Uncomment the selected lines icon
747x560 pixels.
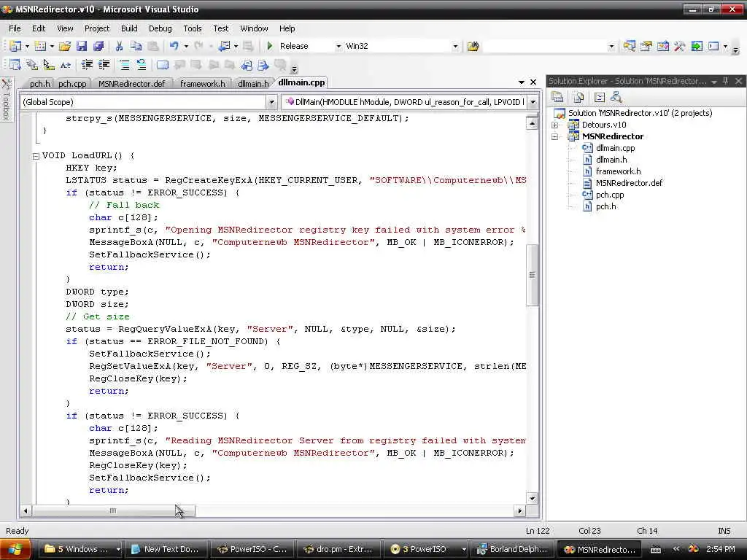point(141,65)
